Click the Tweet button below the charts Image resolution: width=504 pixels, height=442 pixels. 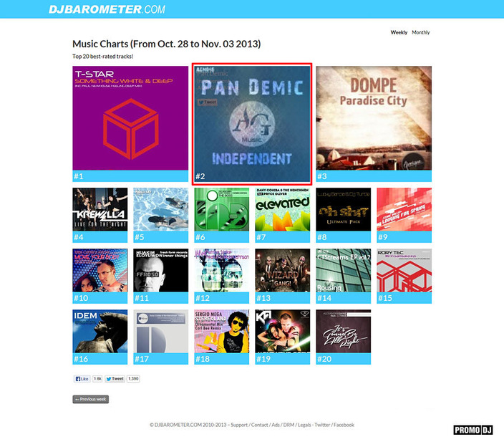coord(115,379)
